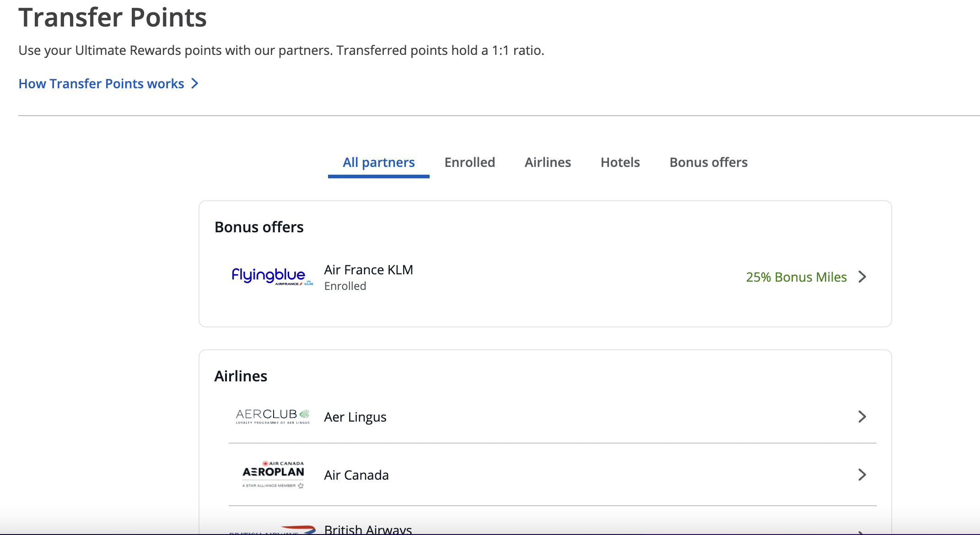This screenshot has width=980, height=535.
Task: Open the Aer Lingus partner
Action: pos(355,417)
